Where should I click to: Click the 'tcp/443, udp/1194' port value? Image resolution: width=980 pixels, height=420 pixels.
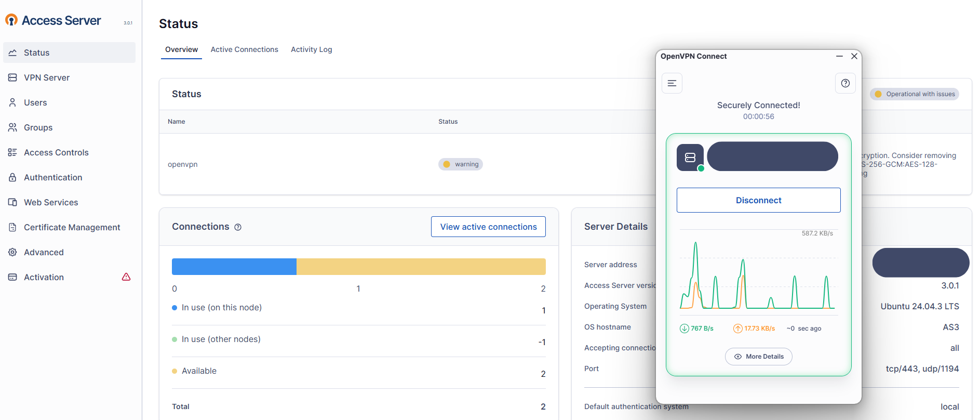point(922,369)
